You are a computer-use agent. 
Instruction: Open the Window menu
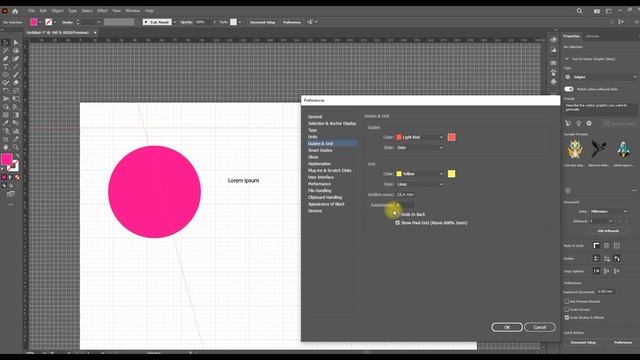tap(133, 11)
